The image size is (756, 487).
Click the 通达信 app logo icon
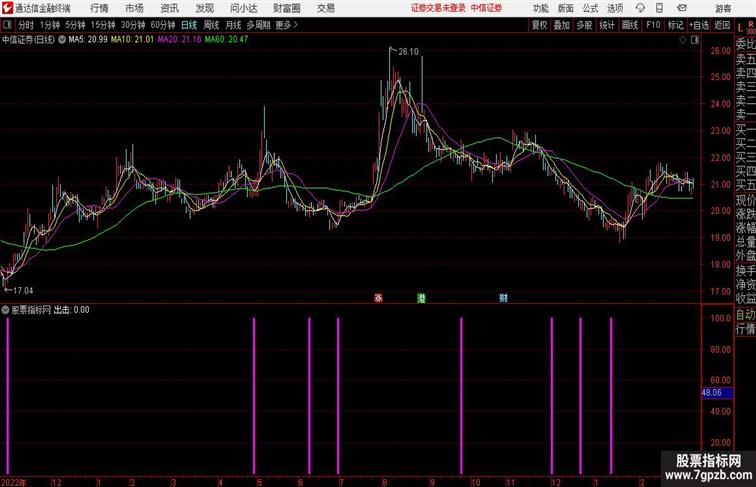point(7,8)
